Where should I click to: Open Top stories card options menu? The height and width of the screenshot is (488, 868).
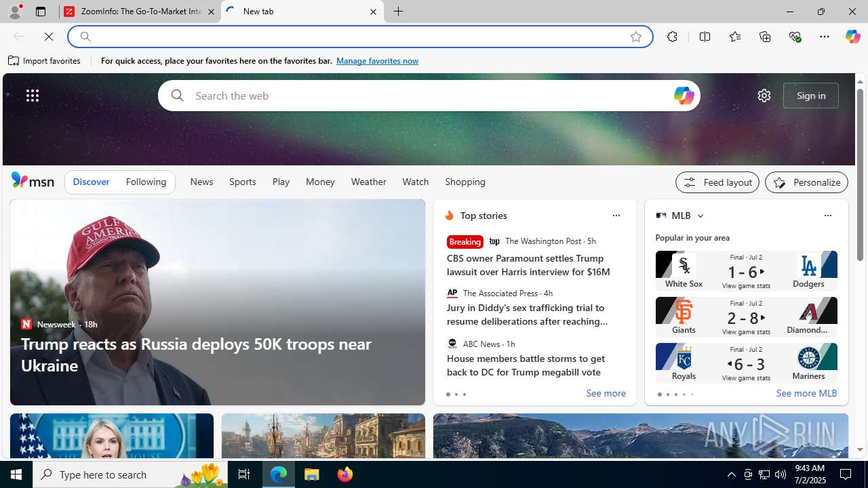click(x=616, y=216)
